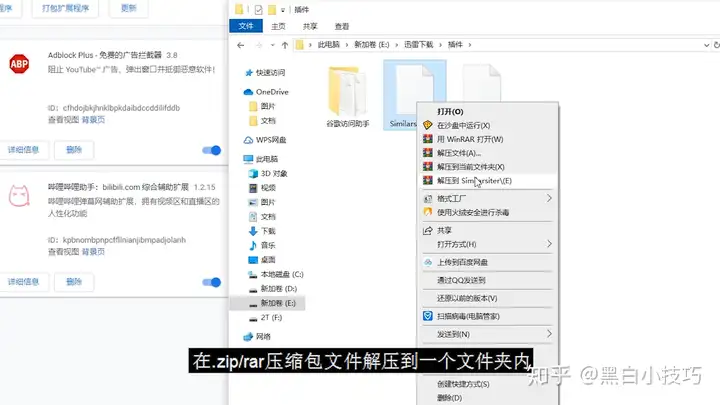Viewport: 720px width, 405px height.
Task: Open the 文件 ribbon tab
Action: pyautogui.click(x=246, y=26)
